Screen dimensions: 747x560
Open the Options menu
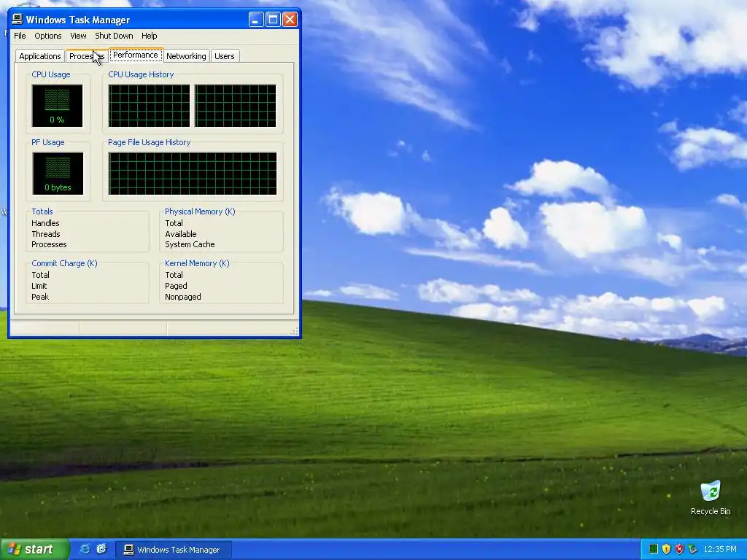(x=47, y=36)
